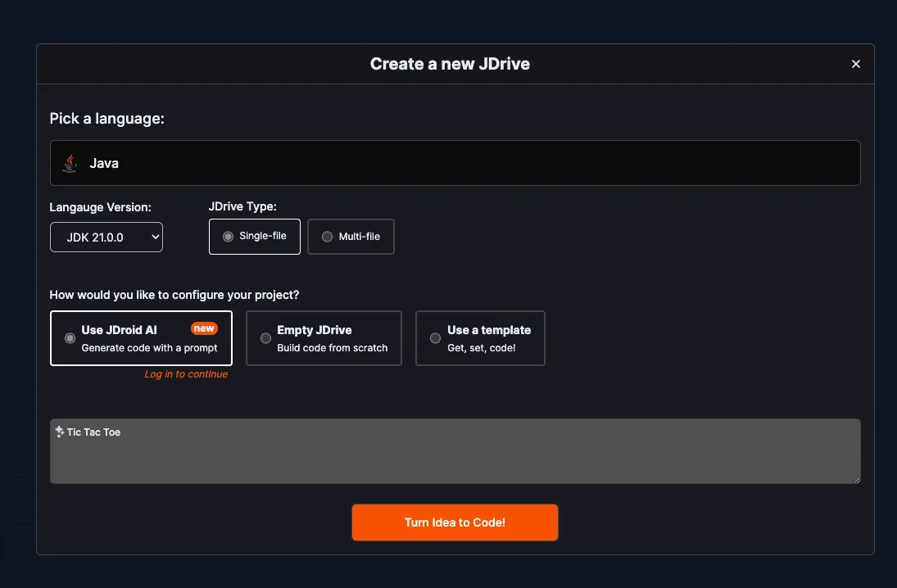Click the orange 'new' badge
Image resolution: width=897 pixels, height=588 pixels.
click(204, 328)
